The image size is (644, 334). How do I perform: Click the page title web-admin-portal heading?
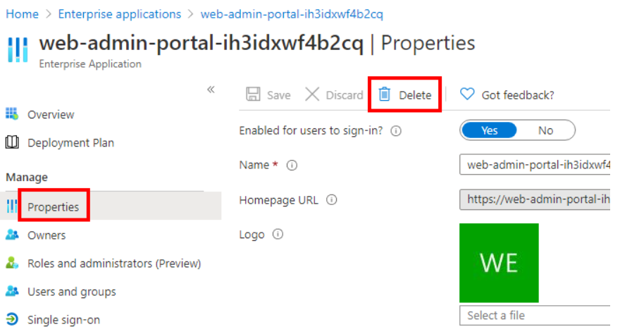click(x=202, y=43)
